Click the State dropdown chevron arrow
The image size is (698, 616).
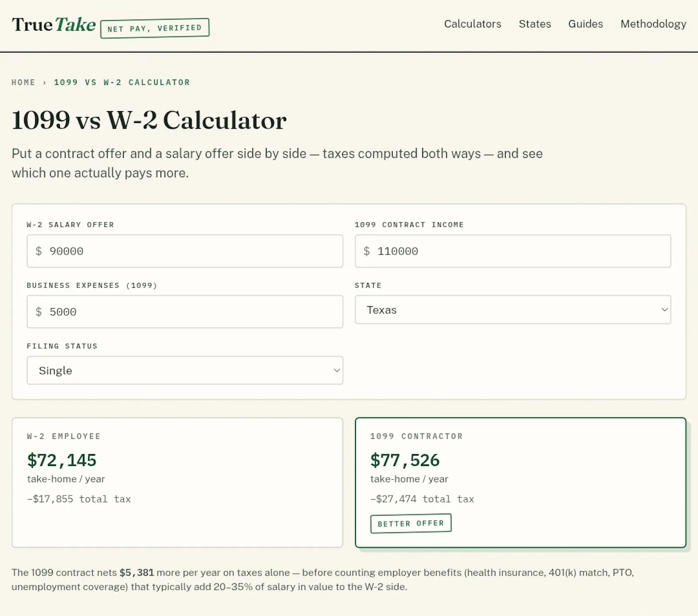tap(664, 310)
